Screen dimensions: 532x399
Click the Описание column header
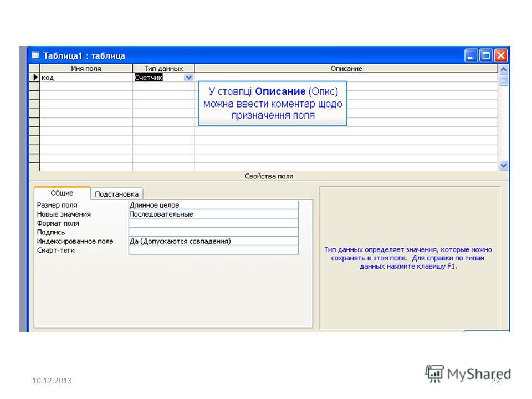click(346, 69)
